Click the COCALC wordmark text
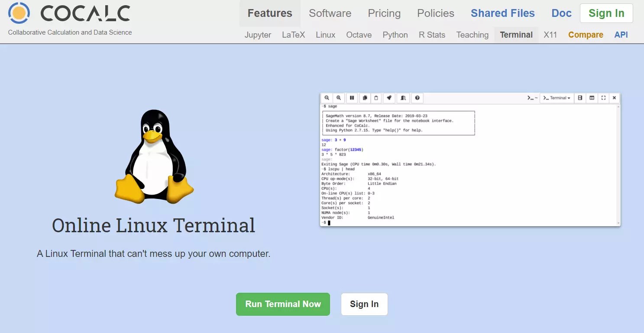644x333 pixels. click(85, 14)
